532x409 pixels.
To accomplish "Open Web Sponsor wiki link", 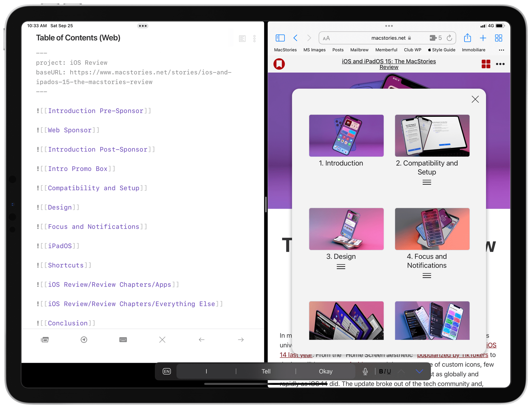I will (70, 130).
